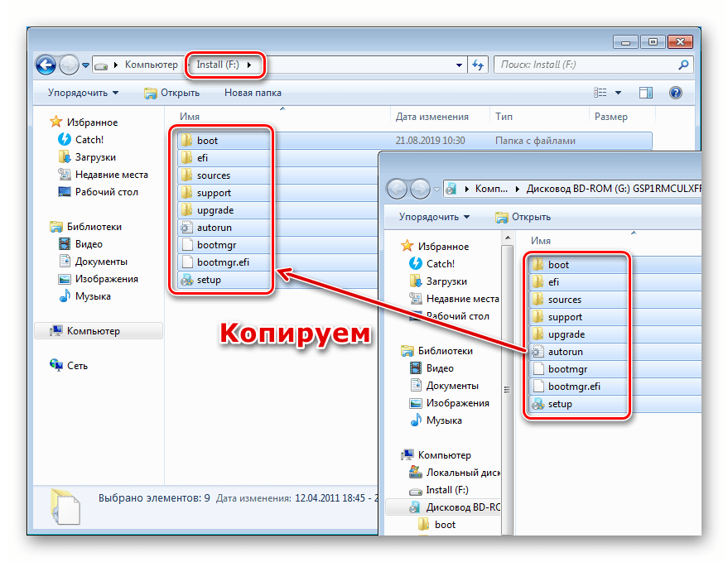Refresh the Install (F:) folder view

[x=478, y=65]
